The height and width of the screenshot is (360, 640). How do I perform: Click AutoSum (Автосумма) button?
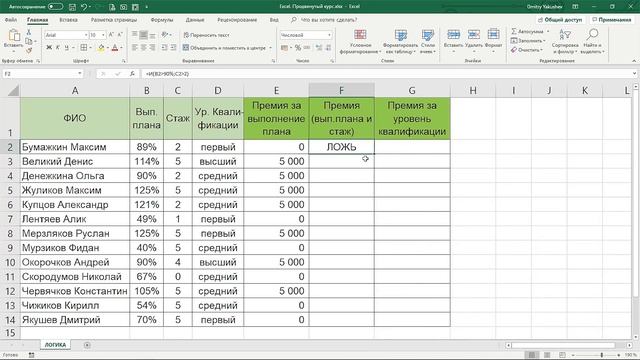[527, 31]
